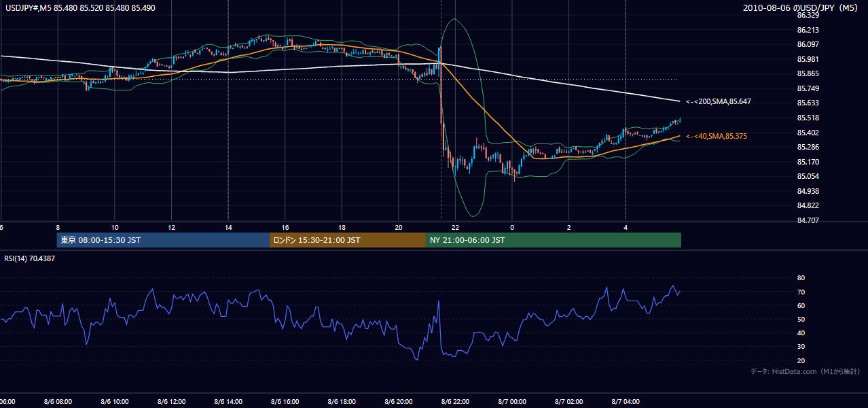The width and height of the screenshot is (868, 408).
Task: Click the 'データ: HistData.com' source credit
Action: [806, 371]
